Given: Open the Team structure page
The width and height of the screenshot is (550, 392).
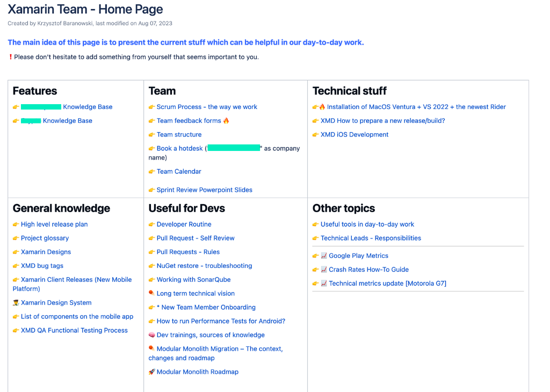Looking at the screenshot, I should [x=179, y=135].
